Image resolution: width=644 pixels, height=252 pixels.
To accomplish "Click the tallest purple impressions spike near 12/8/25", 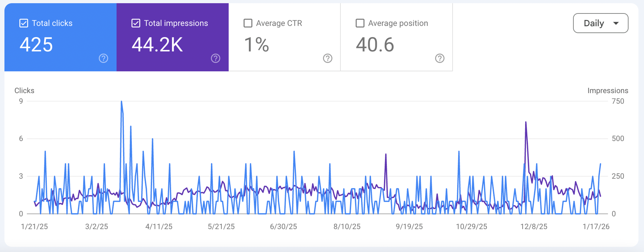I will (x=526, y=122).
